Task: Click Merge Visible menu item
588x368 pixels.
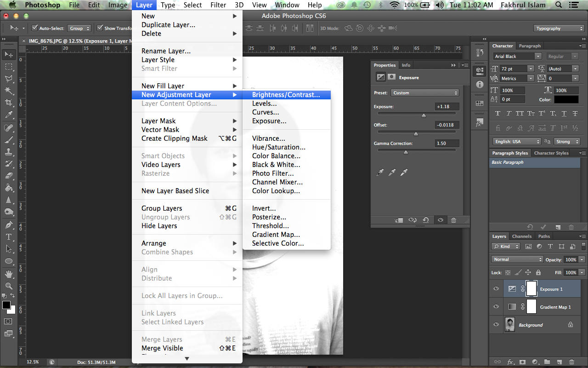Action: coord(187,348)
